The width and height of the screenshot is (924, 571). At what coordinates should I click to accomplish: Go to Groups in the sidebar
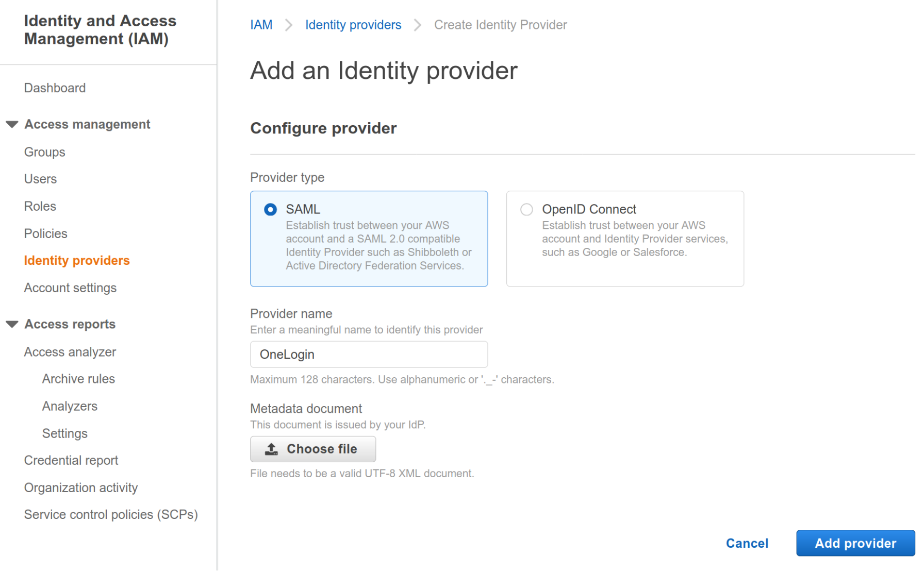click(44, 152)
